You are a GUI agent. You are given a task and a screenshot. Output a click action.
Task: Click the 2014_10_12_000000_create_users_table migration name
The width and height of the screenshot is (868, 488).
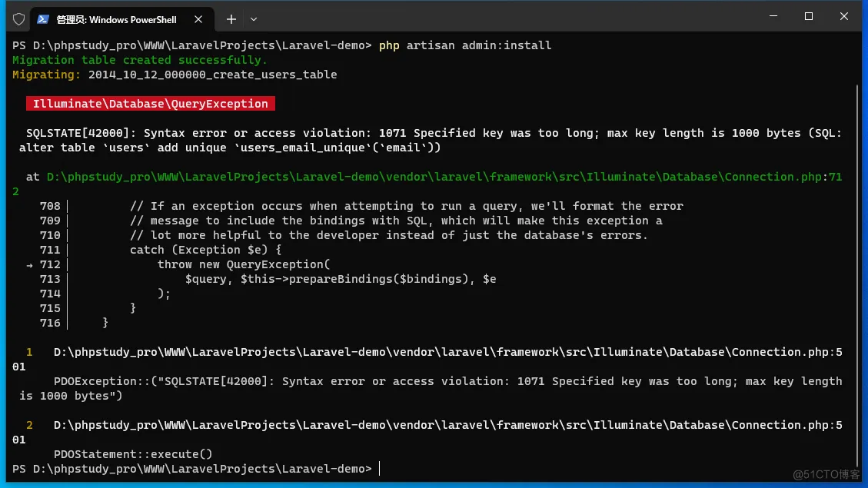212,75
